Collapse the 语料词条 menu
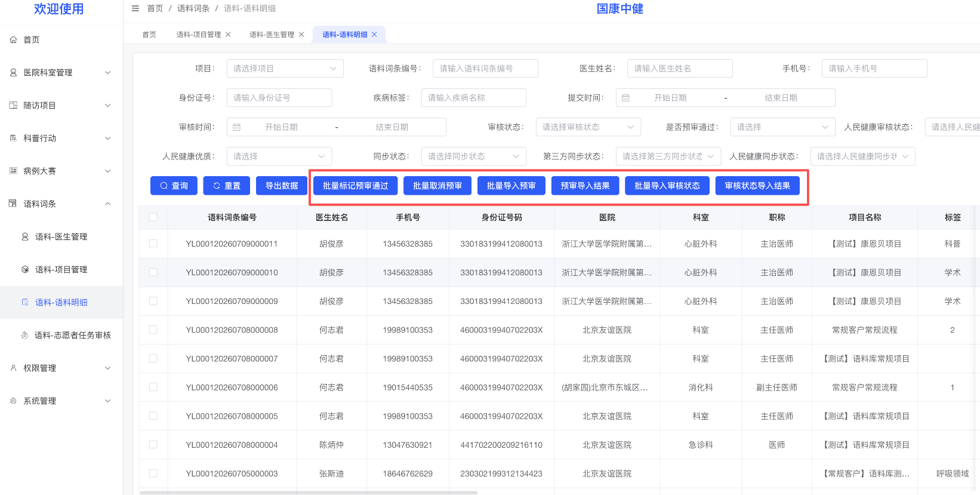Screen dimensions: 980x495 pos(61,204)
